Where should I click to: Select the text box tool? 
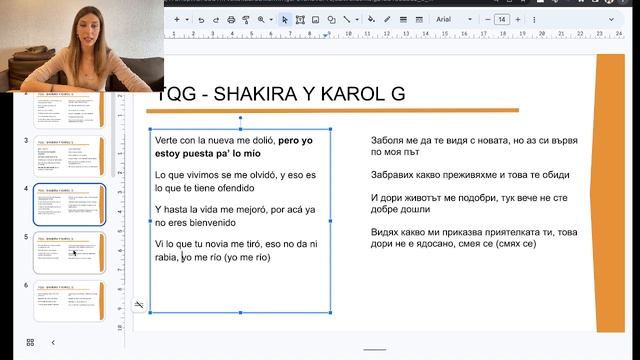[300, 20]
